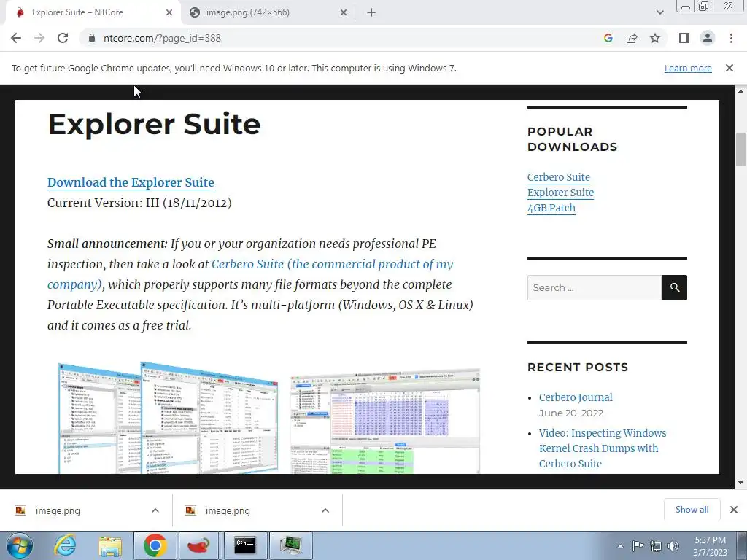The image size is (747, 560).
Task: Open the tab search dropdown arrow
Action: coord(659,12)
